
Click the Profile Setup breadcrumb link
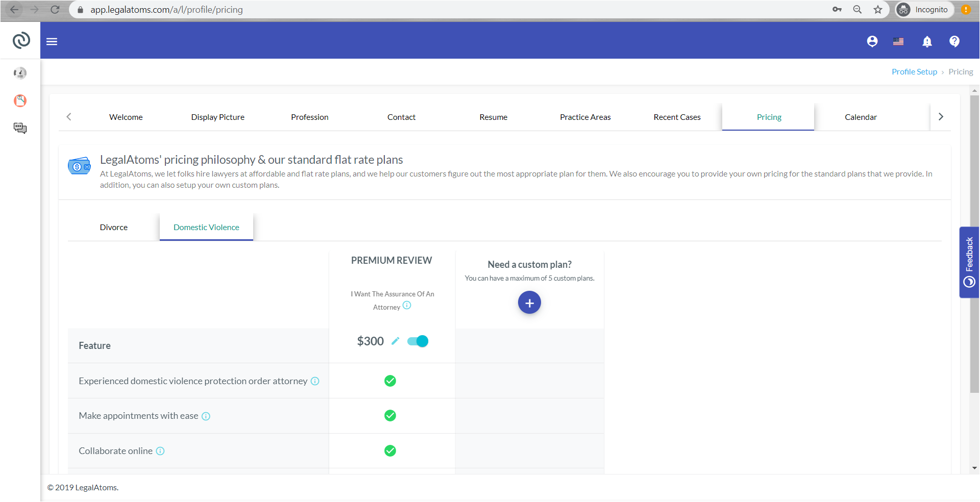[x=914, y=72]
